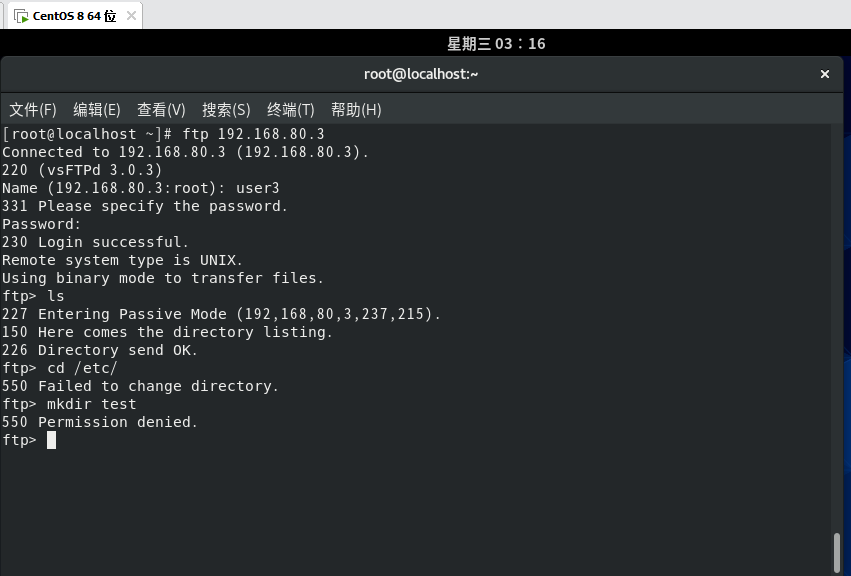This screenshot has width=851, height=576.
Task: Click the 'ftp> cd /etc/' command line
Action: (x=60, y=368)
